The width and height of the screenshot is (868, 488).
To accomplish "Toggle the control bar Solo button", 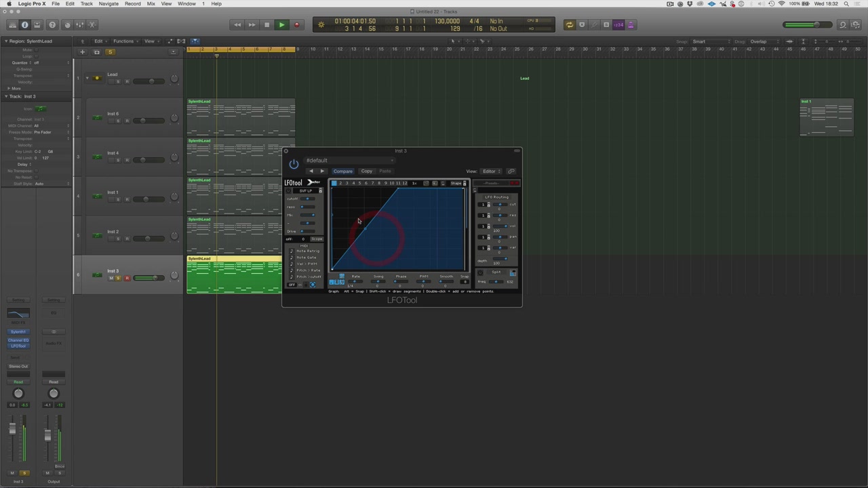I will (x=606, y=25).
